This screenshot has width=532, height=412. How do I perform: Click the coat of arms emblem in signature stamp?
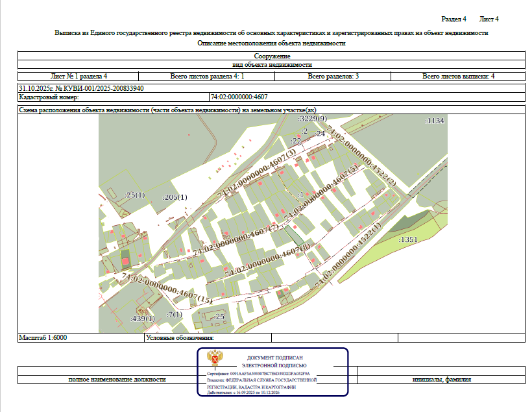(x=215, y=357)
